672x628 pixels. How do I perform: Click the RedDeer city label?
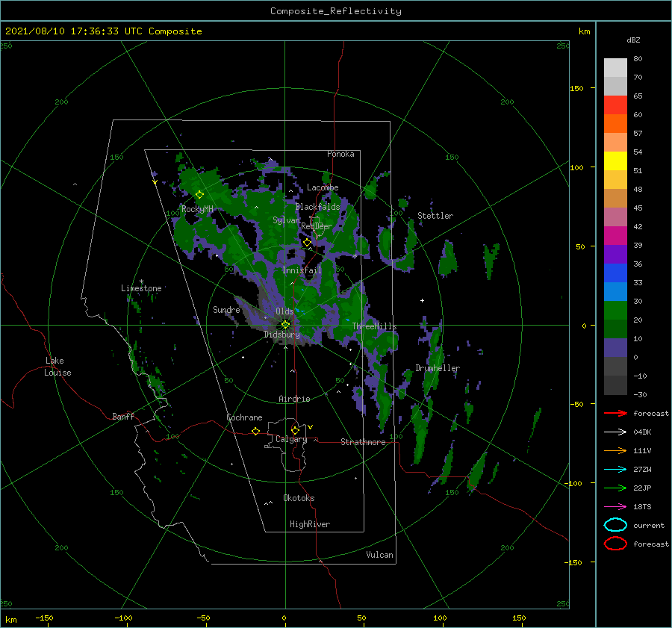point(317,226)
